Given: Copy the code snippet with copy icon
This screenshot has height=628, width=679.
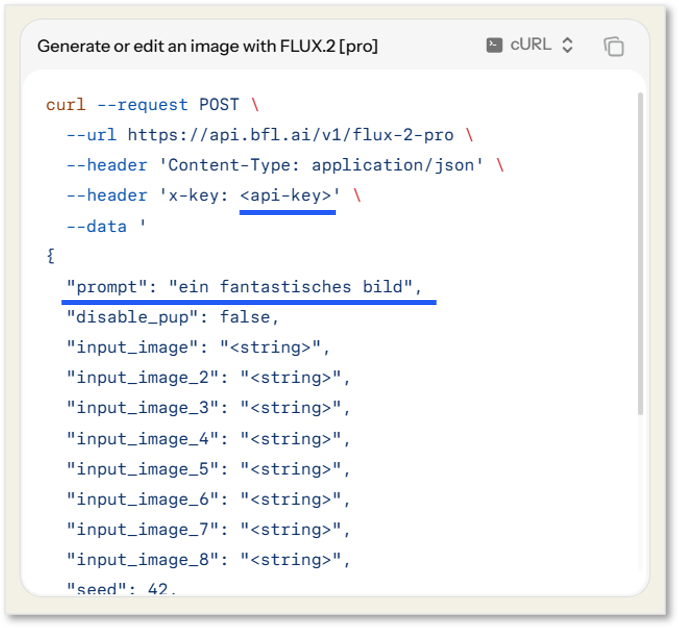Looking at the screenshot, I should (614, 46).
